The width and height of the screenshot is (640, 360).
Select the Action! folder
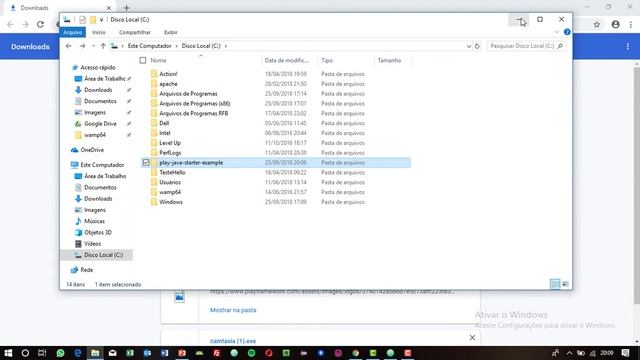[x=168, y=74]
